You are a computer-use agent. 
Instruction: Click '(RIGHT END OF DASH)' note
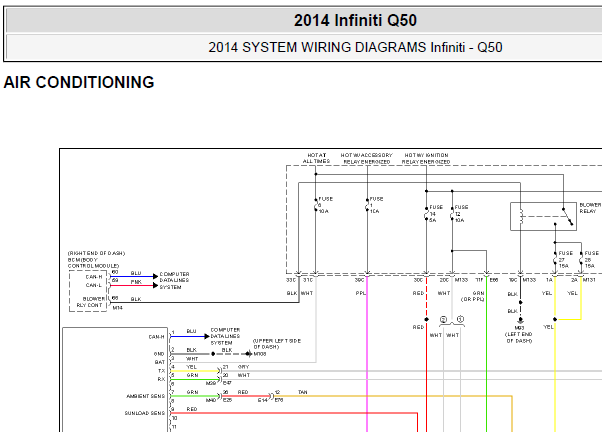[x=96, y=253]
